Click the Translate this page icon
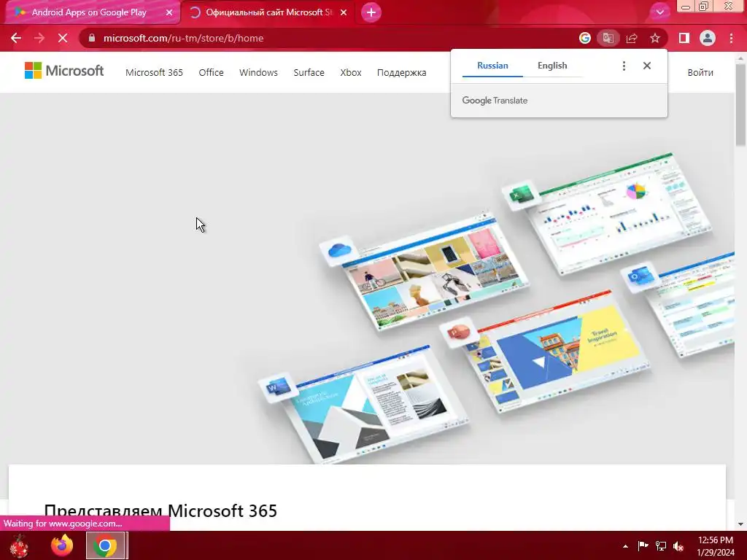The height and width of the screenshot is (560, 747). coord(608,38)
